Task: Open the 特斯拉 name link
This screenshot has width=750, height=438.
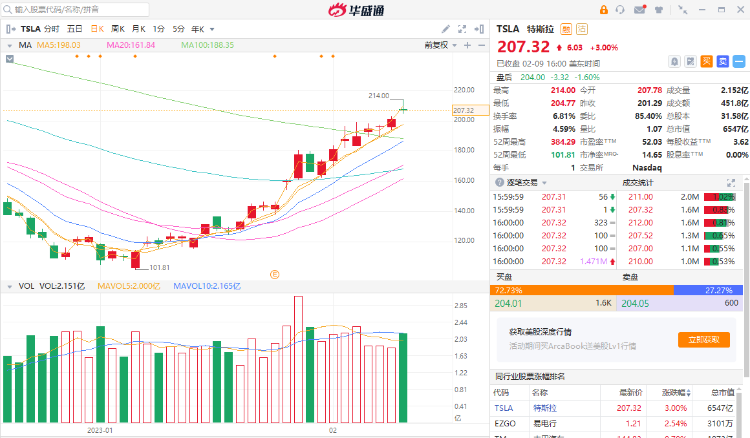Action: coord(545,408)
